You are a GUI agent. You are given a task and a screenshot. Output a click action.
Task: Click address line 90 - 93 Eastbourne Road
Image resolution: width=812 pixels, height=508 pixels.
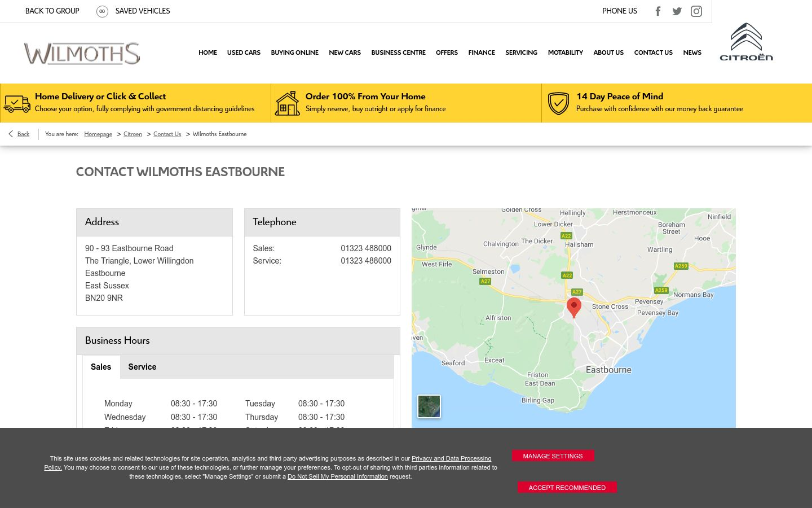click(129, 248)
